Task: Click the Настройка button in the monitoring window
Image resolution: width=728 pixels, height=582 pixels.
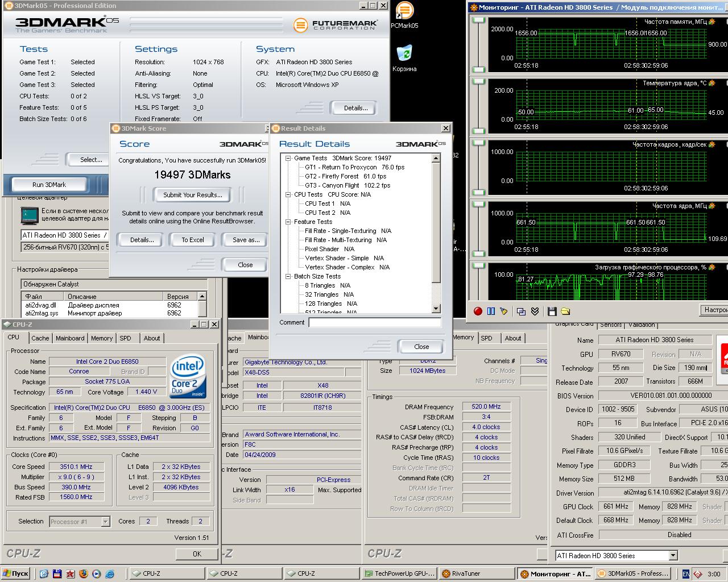Action: click(714, 310)
